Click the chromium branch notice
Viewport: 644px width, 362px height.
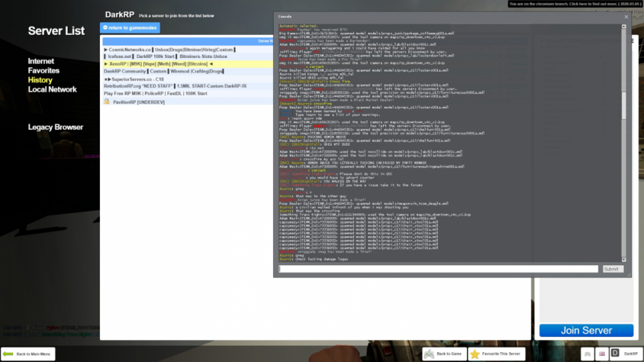pyautogui.click(x=575, y=4)
